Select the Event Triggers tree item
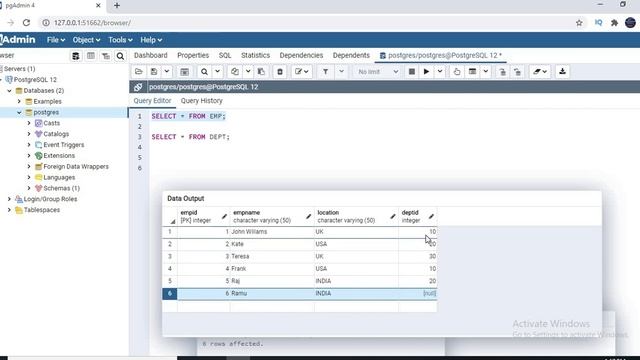 click(64, 145)
